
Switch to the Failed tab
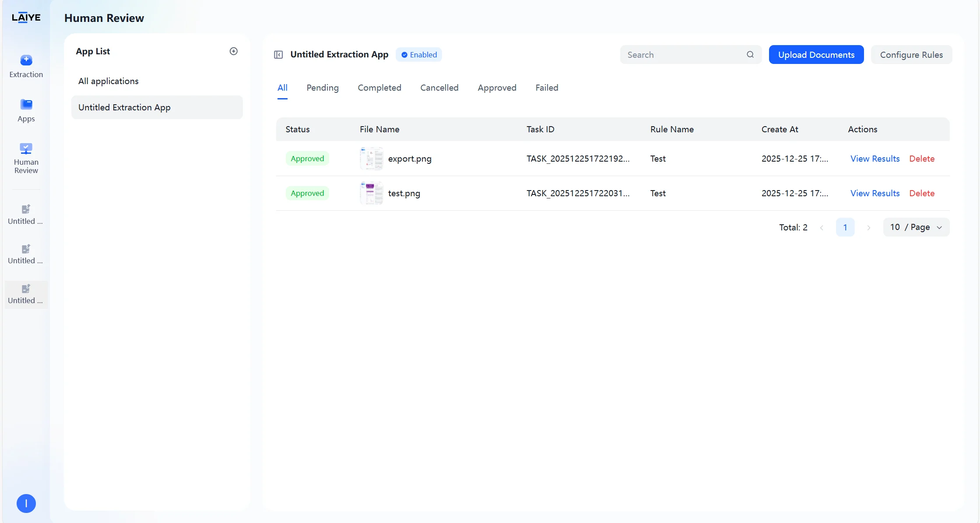(x=547, y=88)
